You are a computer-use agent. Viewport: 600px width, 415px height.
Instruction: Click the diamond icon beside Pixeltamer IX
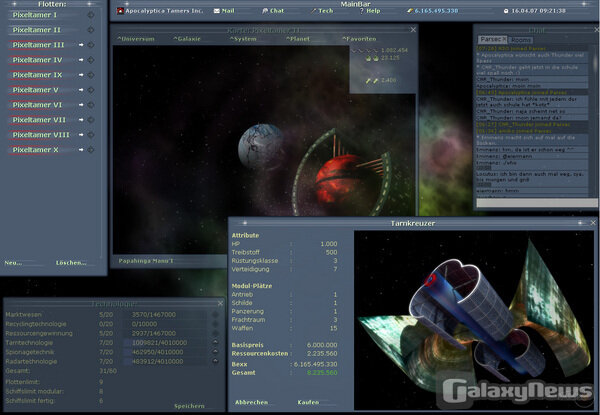(x=91, y=75)
